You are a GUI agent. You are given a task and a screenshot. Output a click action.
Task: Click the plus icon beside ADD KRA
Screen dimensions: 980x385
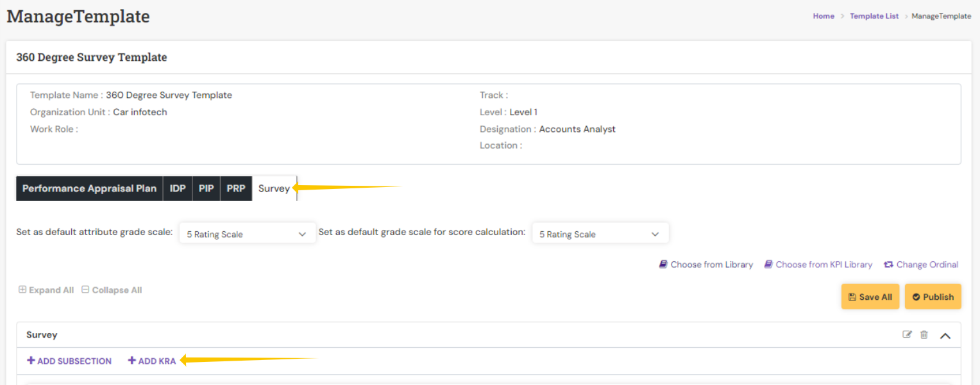131,361
